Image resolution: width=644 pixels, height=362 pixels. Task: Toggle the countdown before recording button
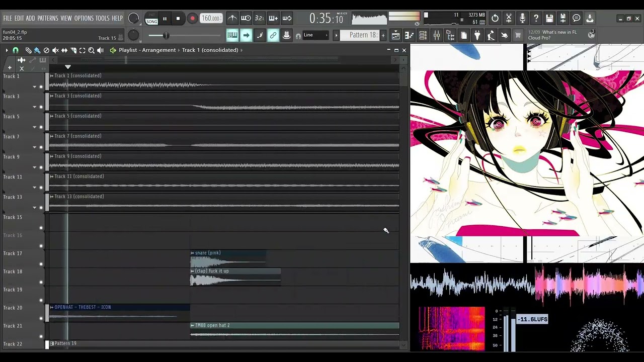260,19
